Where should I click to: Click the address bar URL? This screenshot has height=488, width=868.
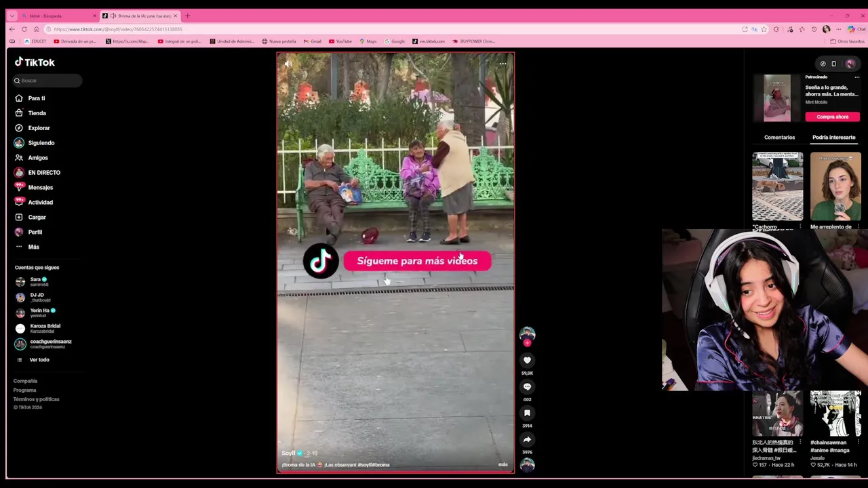118,29
